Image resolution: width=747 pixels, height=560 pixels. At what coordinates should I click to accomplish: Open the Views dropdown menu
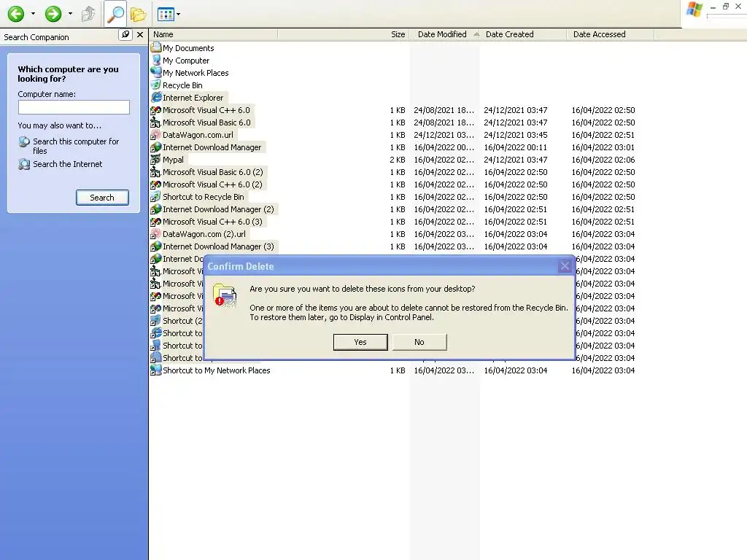pos(169,15)
